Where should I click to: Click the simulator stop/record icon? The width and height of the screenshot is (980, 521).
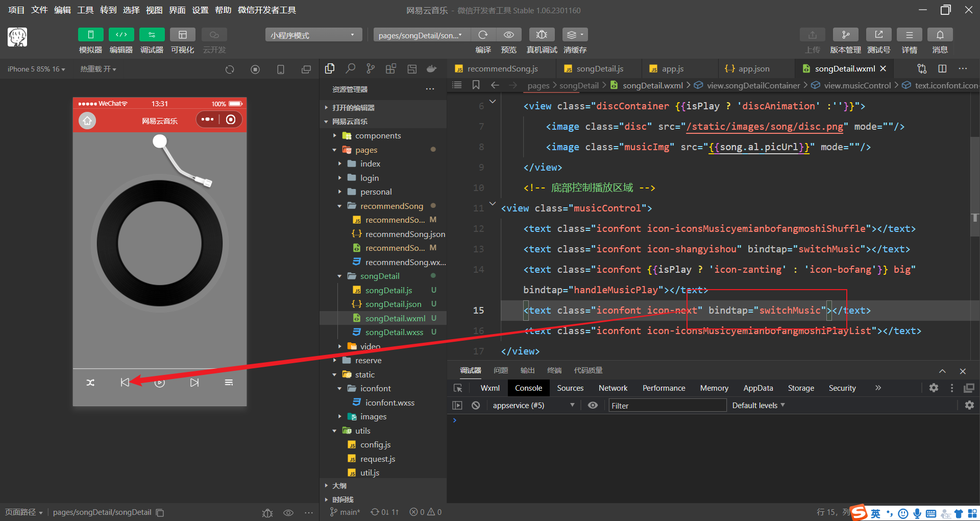click(255, 69)
